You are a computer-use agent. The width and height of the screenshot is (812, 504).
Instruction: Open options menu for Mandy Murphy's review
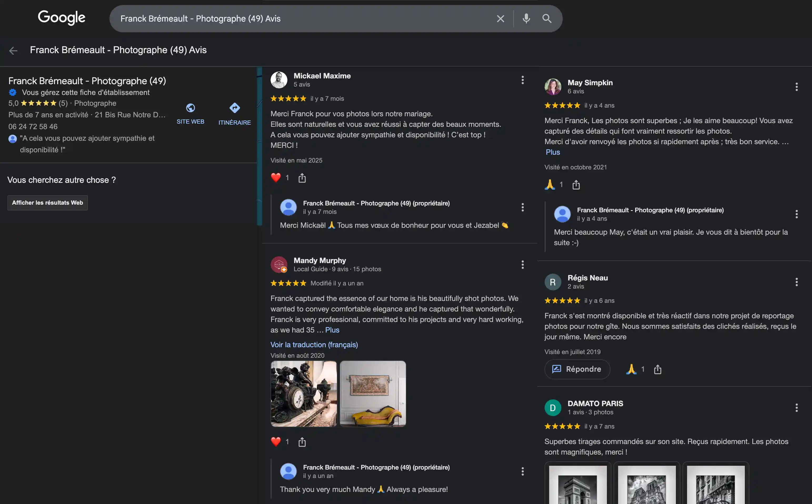[x=522, y=265]
